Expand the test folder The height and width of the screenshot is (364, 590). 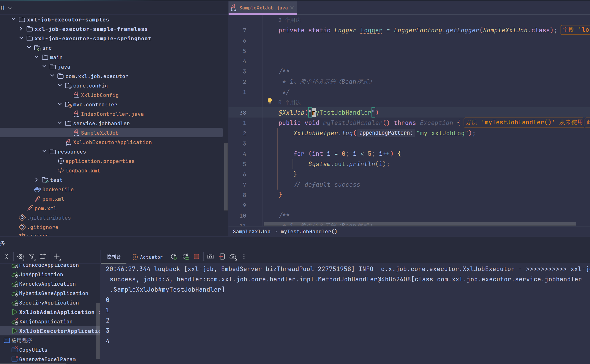click(x=36, y=180)
